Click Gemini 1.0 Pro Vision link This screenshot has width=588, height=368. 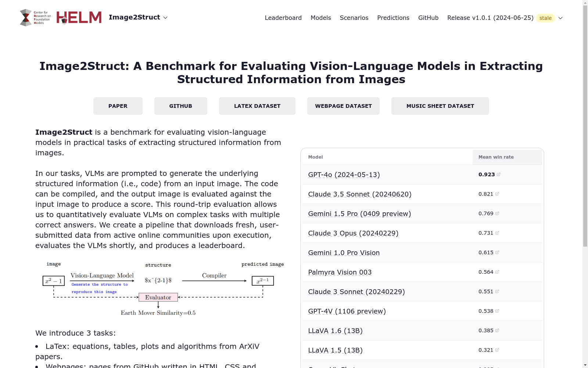point(344,253)
